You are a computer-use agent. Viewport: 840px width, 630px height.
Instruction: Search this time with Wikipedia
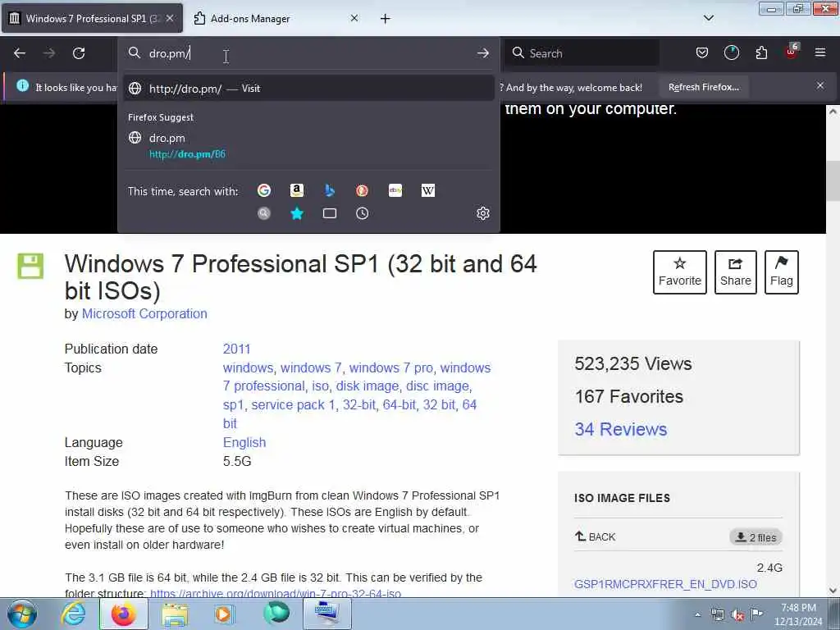pos(428,190)
